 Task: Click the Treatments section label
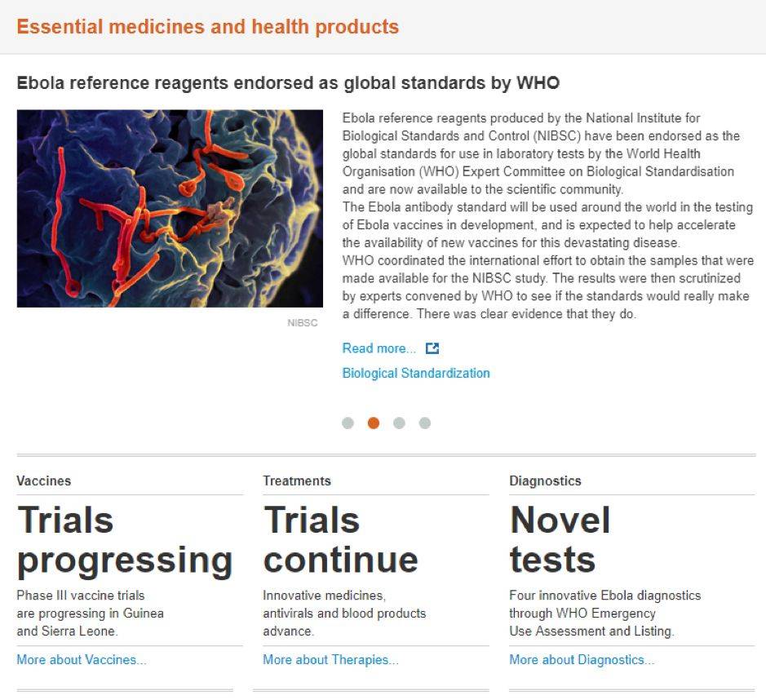click(x=297, y=481)
